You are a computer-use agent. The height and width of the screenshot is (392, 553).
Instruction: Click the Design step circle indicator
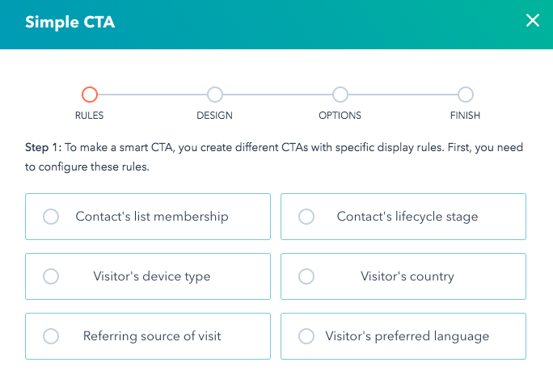click(x=214, y=95)
